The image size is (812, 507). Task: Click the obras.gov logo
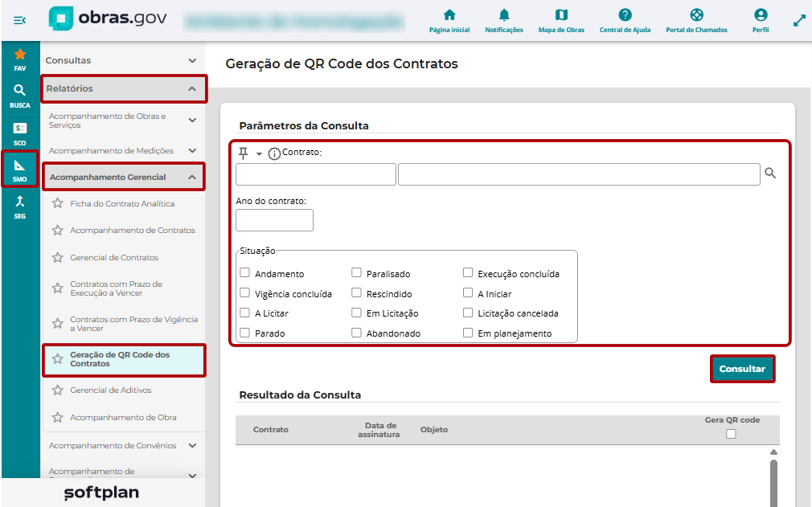tap(108, 18)
